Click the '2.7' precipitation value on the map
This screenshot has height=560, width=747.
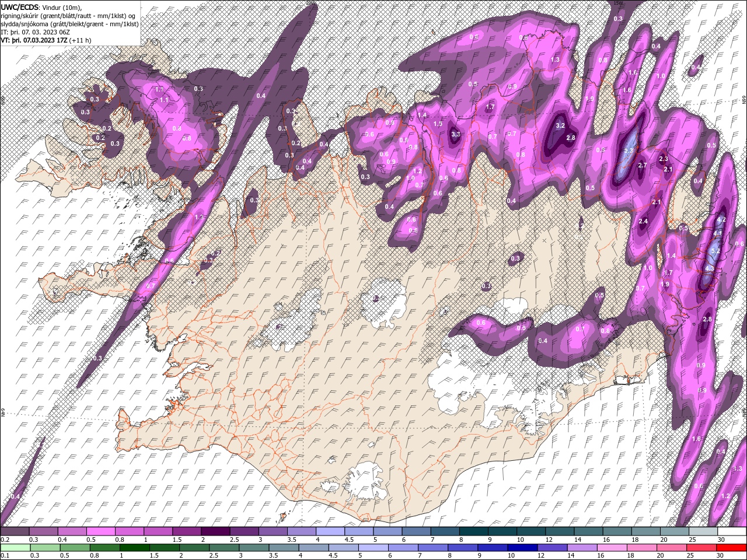[x=643, y=166]
